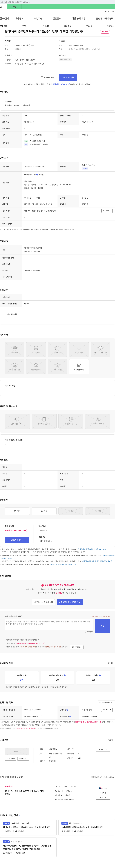115x868 pixels.
Task: Open 더보기 beside 기업정보
Action: click(x=111, y=740)
